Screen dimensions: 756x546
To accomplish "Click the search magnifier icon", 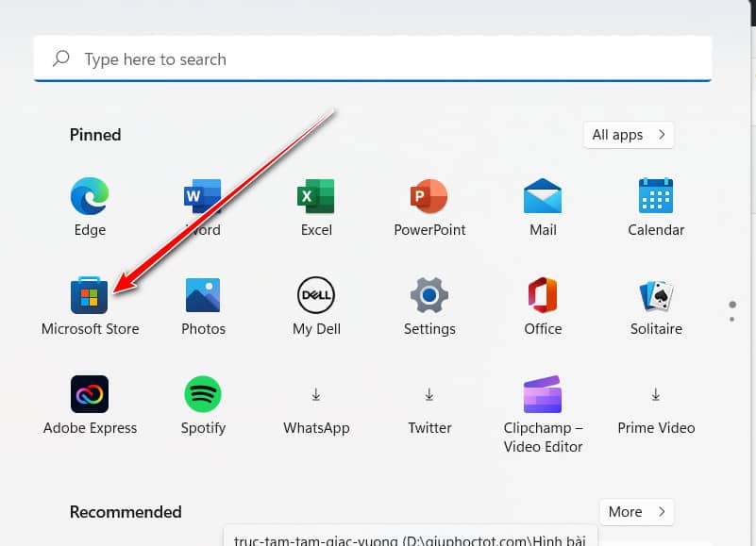I will click(x=60, y=58).
